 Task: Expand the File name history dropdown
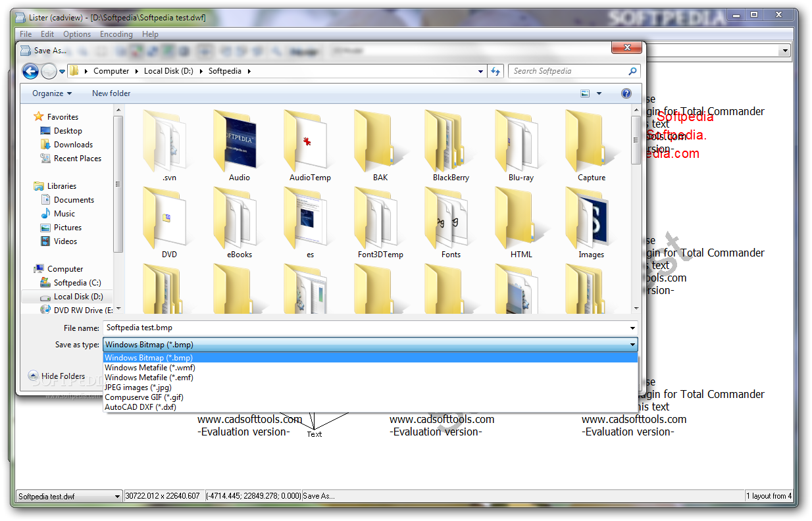point(632,328)
